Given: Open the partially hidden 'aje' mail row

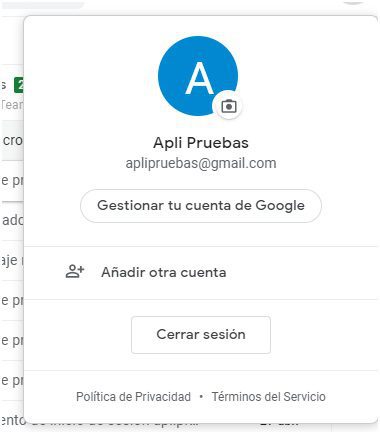Looking at the screenshot, I should point(12,260).
